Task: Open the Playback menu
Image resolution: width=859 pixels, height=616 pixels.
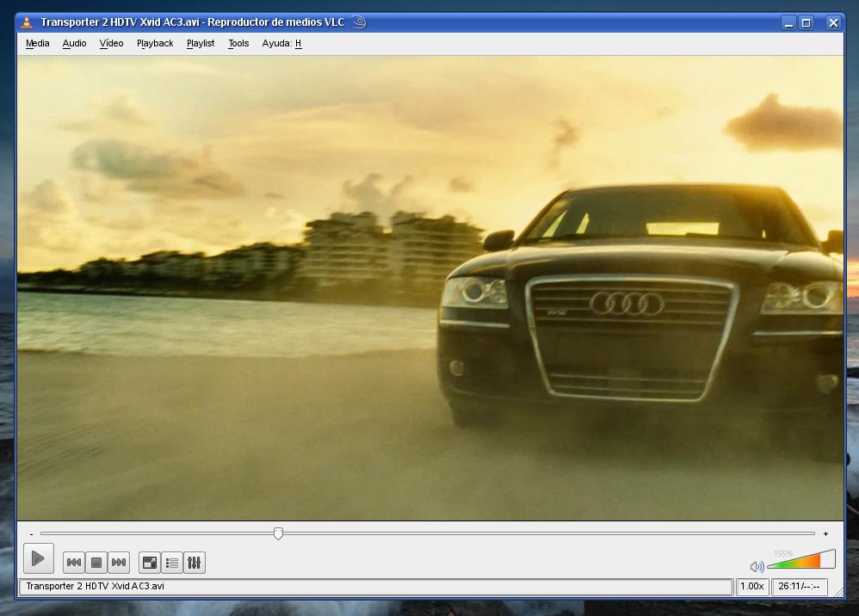Action: click(155, 43)
